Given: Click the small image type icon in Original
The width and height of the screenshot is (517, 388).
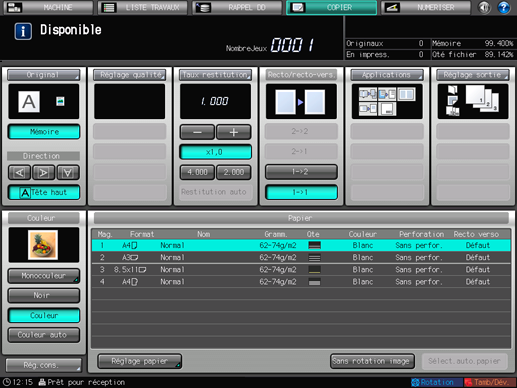Looking at the screenshot, I should [60, 101].
